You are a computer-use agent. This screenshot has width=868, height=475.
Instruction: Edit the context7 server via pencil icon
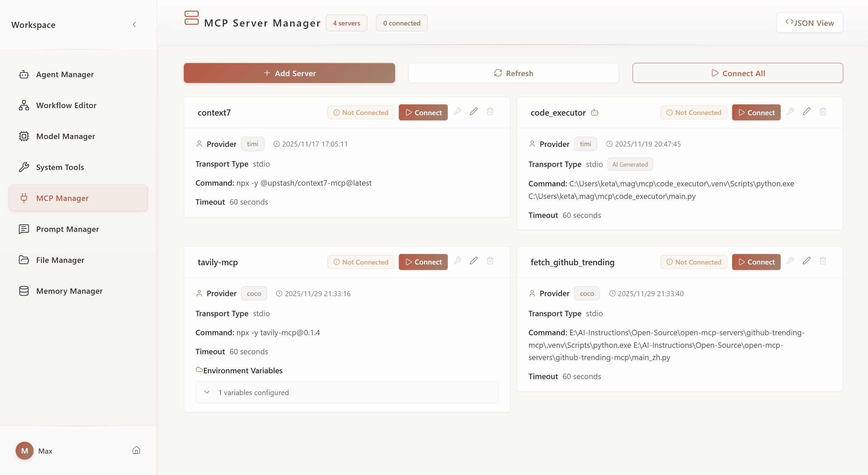(474, 112)
